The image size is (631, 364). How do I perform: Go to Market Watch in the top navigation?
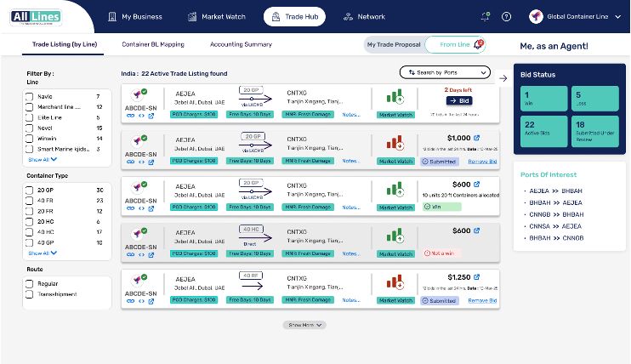217,16
